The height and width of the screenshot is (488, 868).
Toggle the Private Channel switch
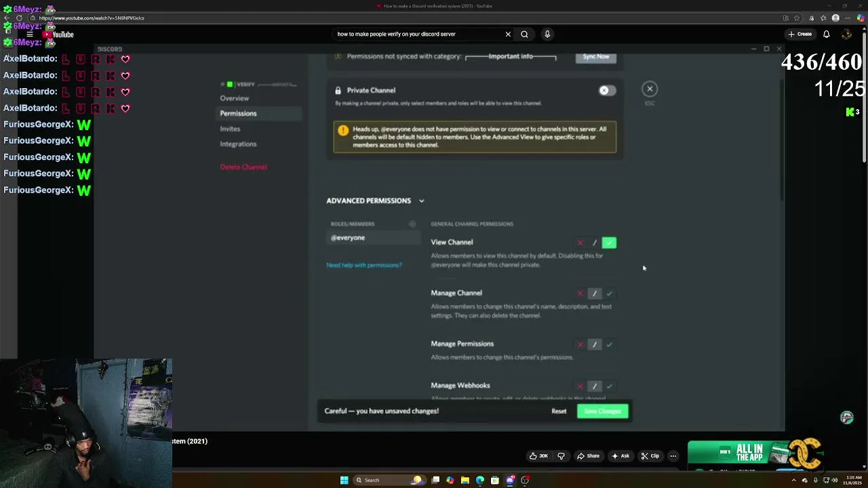[607, 90]
